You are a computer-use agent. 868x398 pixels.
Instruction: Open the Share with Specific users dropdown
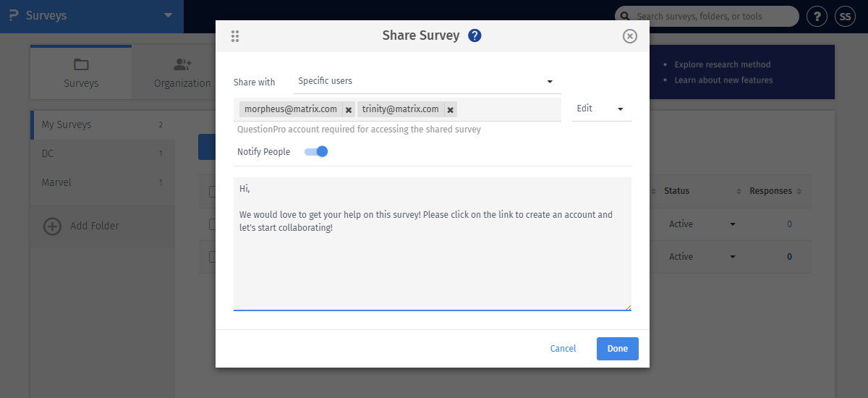pos(427,81)
